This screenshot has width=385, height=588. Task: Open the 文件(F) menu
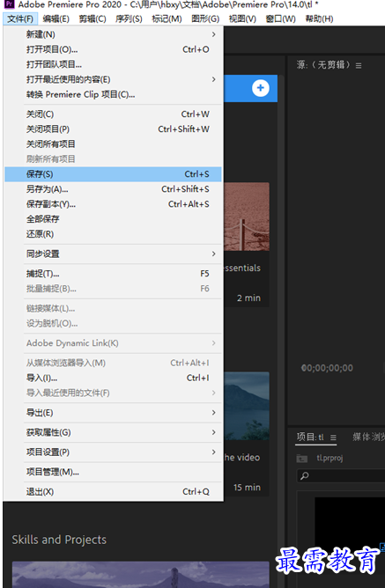(x=20, y=18)
